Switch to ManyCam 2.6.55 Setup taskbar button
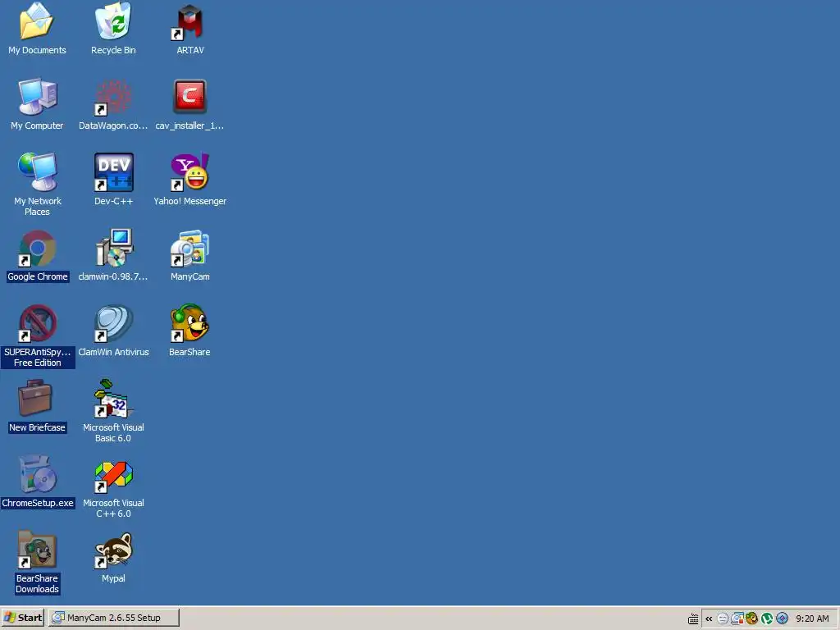The width and height of the screenshot is (840, 630). 113,618
